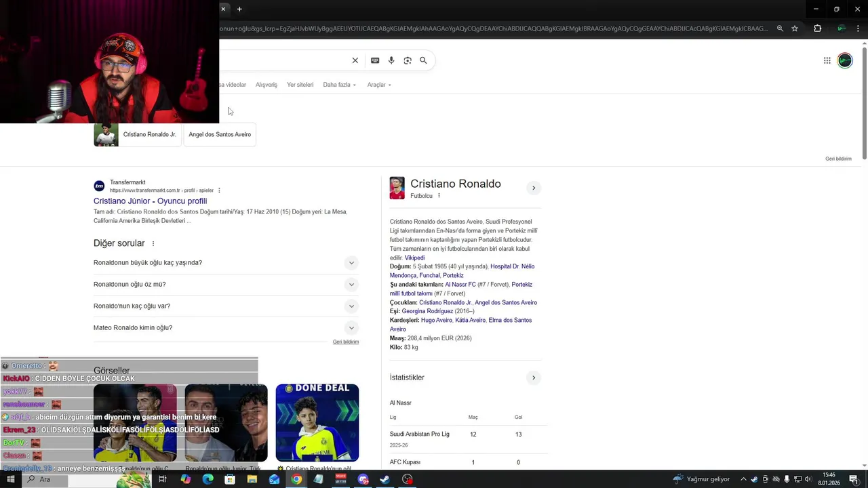The width and height of the screenshot is (868, 488).
Task: Open the three-dot menu beside Transfermarkt result
Action: click(219, 190)
